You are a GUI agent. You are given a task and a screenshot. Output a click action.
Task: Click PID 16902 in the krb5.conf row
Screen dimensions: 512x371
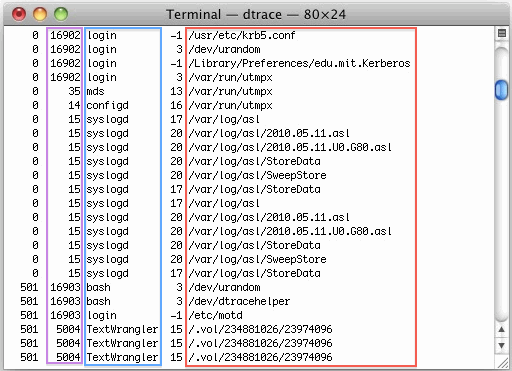coord(65,35)
